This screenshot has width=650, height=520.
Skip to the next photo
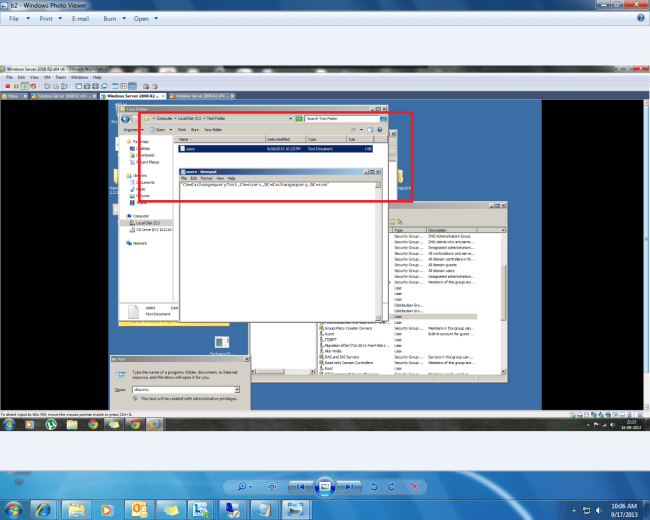tap(351, 485)
